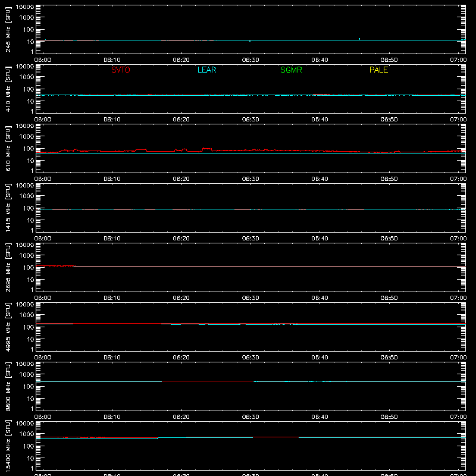Click 06:30 tick label under 1415 MHz plot

[x=250, y=239]
